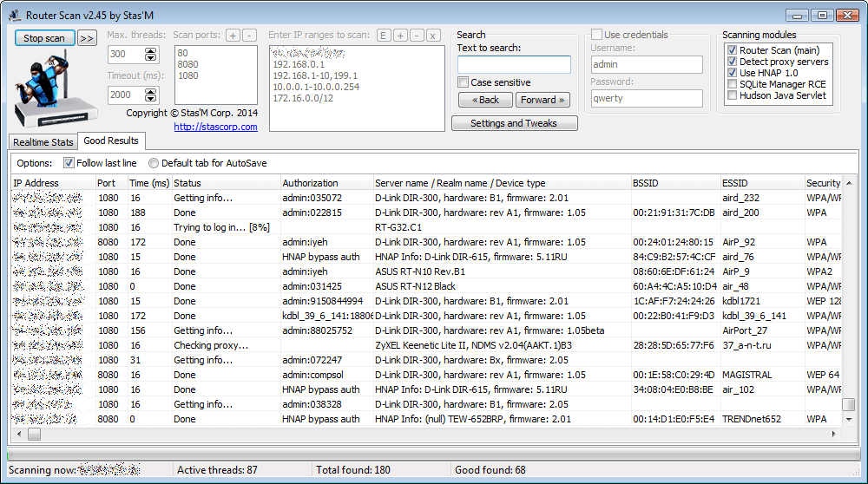The width and height of the screenshot is (868, 484).
Task: Open the http://stascorp.com link
Action: point(215,127)
